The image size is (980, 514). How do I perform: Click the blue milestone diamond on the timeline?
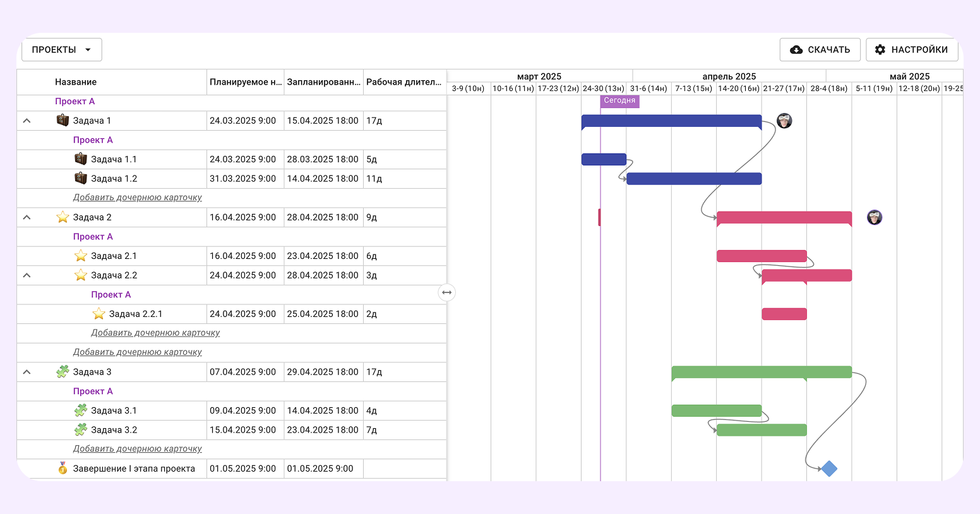[x=829, y=469]
